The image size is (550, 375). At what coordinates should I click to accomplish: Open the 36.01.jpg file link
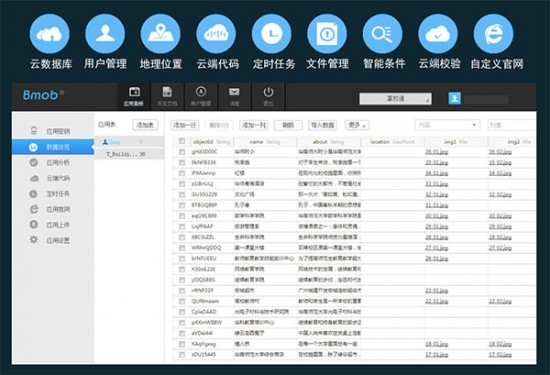[x=436, y=152]
